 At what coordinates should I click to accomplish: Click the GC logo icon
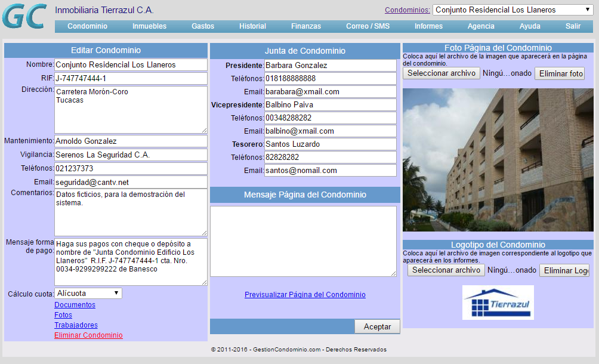pos(24,17)
